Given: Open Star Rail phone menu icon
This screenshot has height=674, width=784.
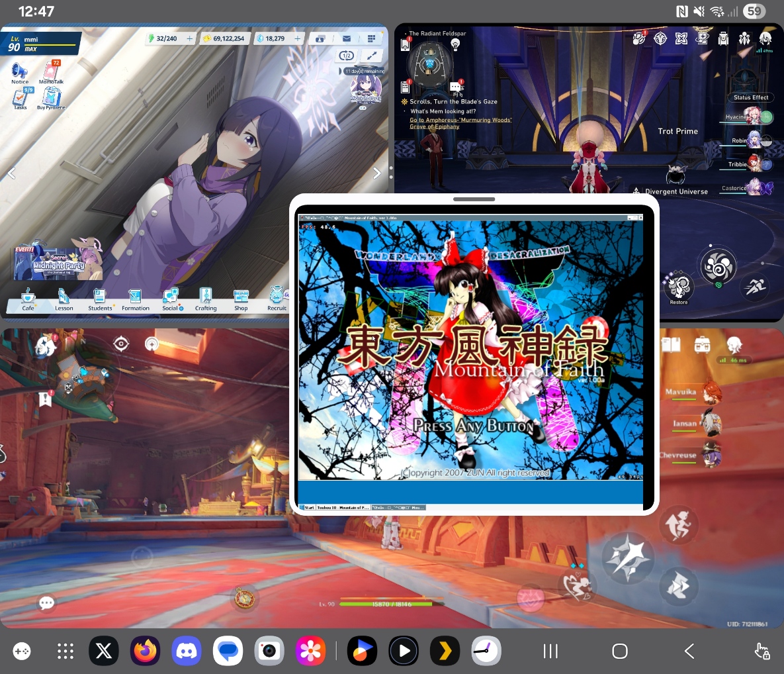Looking at the screenshot, I should 406,44.
